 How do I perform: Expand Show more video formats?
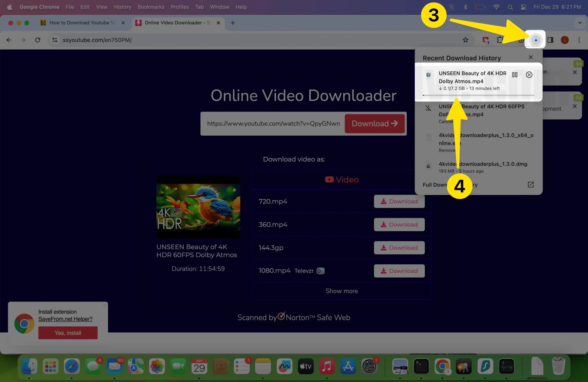pos(342,291)
